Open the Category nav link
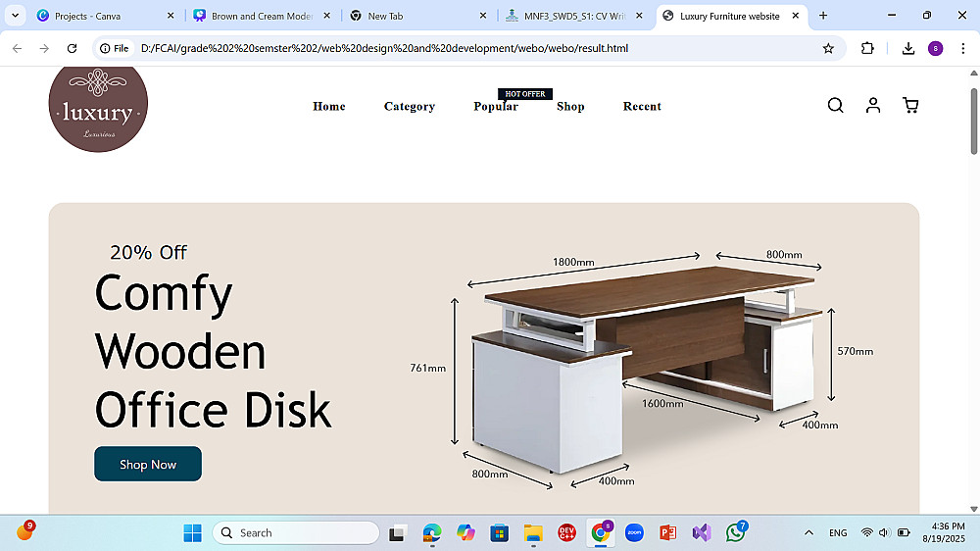This screenshot has height=551, width=980. (410, 106)
